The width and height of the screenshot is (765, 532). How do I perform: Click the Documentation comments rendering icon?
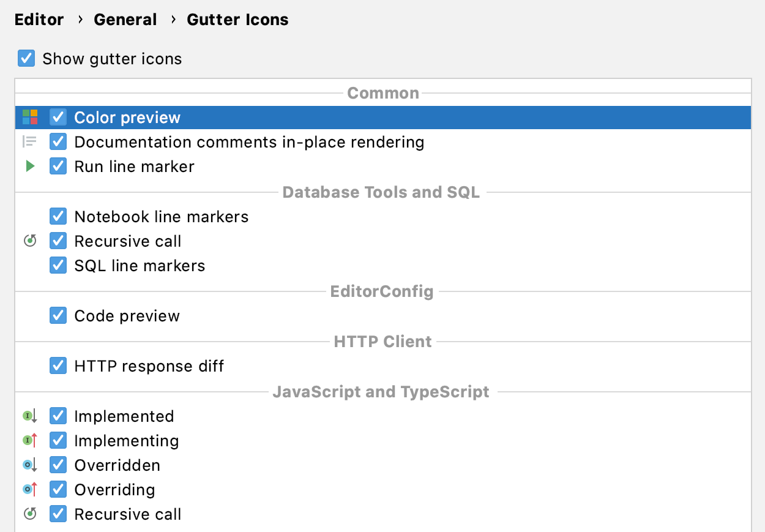click(x=29, y=142)
